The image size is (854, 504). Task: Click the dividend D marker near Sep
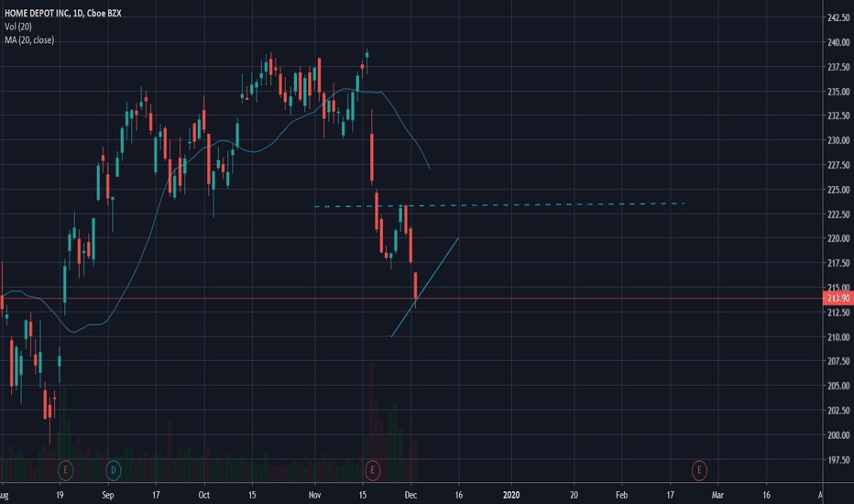pyautogui.click(x=114, y=470)
